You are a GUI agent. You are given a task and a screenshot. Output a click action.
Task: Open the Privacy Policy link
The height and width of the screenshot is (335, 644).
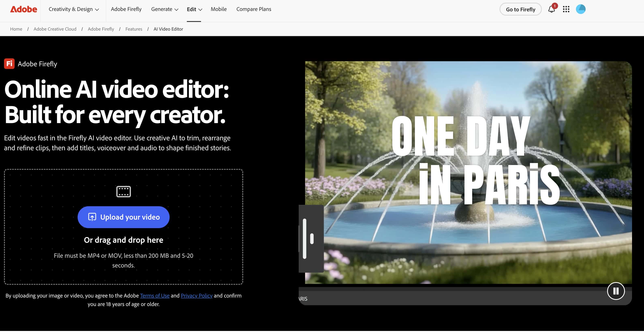(197, 296)
